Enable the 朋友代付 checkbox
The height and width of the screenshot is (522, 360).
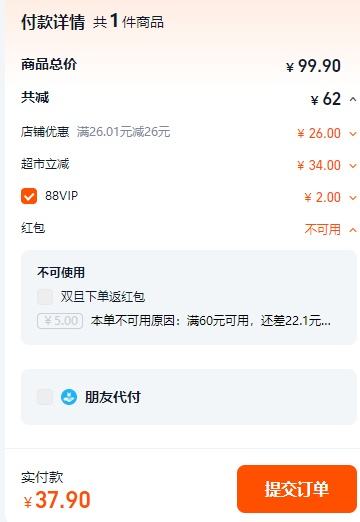(45, 397)
